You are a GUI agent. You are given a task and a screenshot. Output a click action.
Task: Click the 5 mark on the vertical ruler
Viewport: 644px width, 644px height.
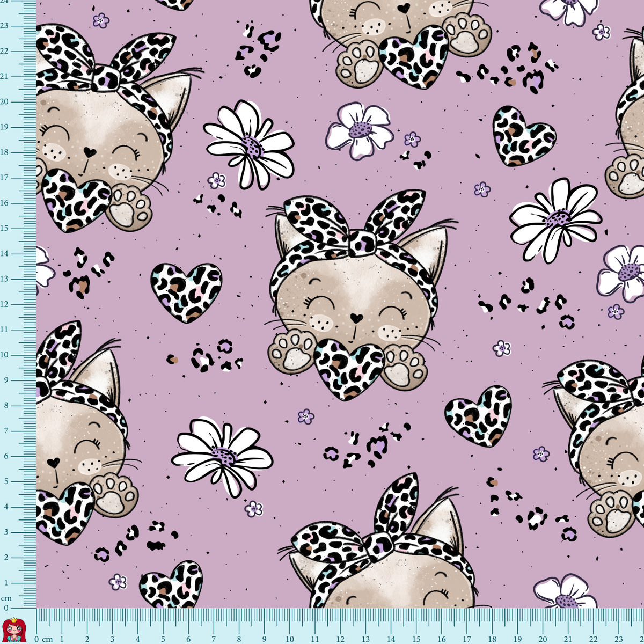[x=6, y=481]
